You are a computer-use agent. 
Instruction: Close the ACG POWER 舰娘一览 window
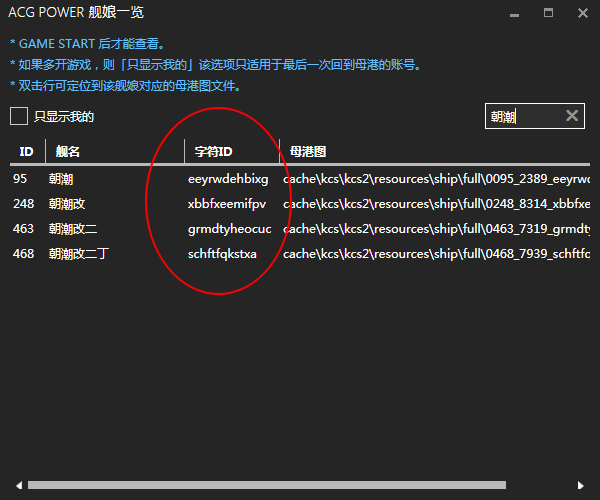coord(581,14)
